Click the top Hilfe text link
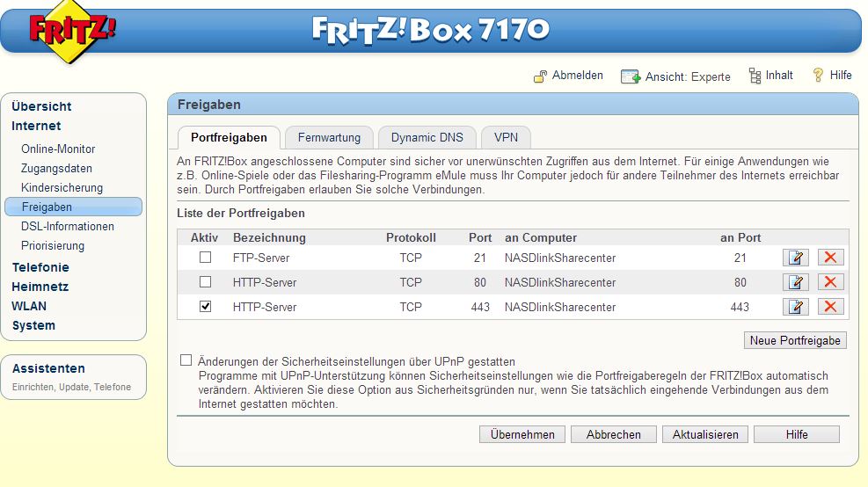 tap(841, 76)
